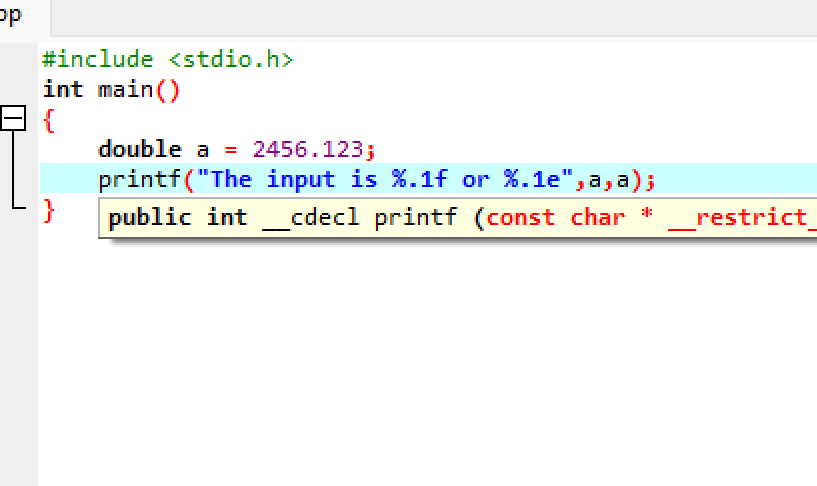Click the '#include <stdio.h>' line
The height and width of the screenshot is (486, 817).
(x=168, y=59)
